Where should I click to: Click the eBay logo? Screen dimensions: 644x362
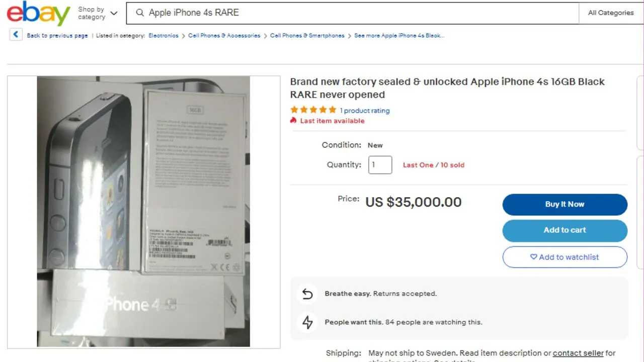pyautogui.click(x=38, y=14)
